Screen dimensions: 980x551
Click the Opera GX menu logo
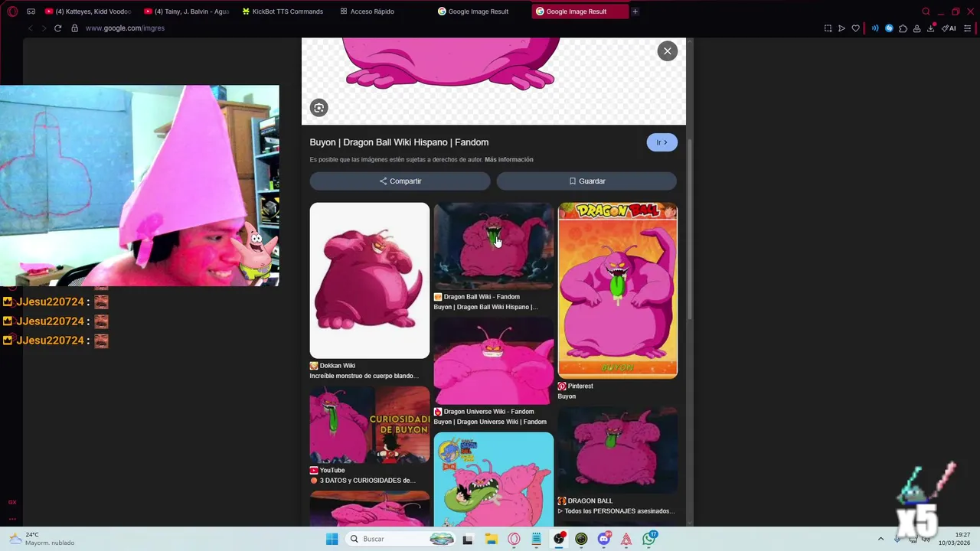click(x=12, y=11)
